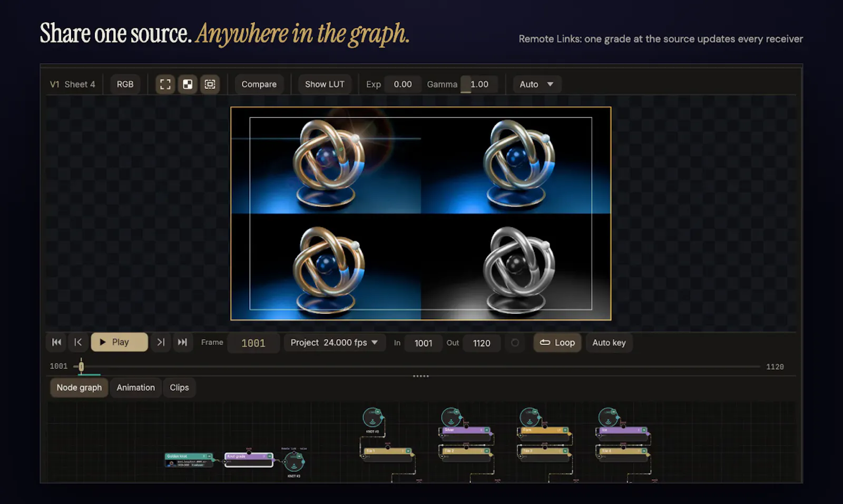The image size is (843, 504).
Task: Click the timeline playhead handle at 1001
Action: (81, 366)
